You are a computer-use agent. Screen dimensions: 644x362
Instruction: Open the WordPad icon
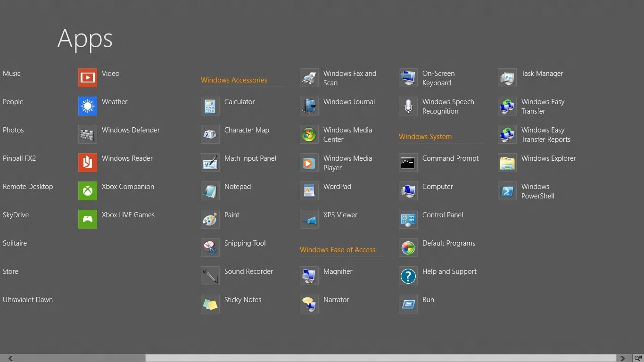tap(309, 191)
